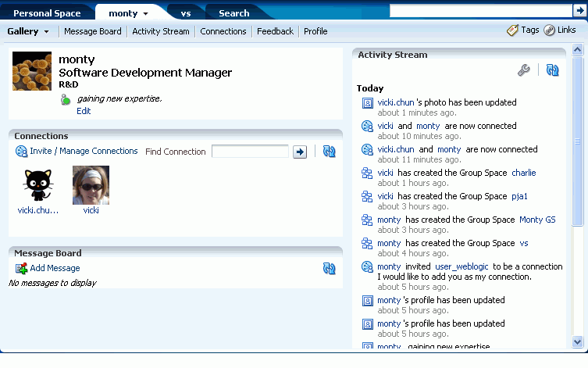Refresh the Connections panel
This screenshot has width=588, height=368.
(329, 151)
